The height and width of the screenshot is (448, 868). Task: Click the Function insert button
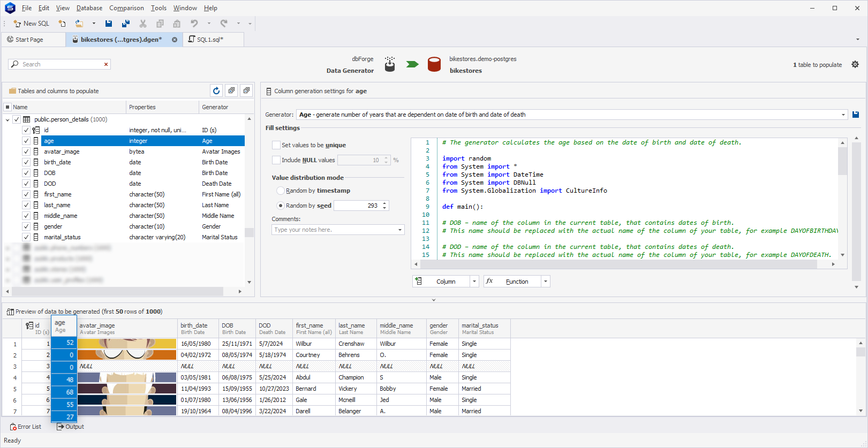512,282
